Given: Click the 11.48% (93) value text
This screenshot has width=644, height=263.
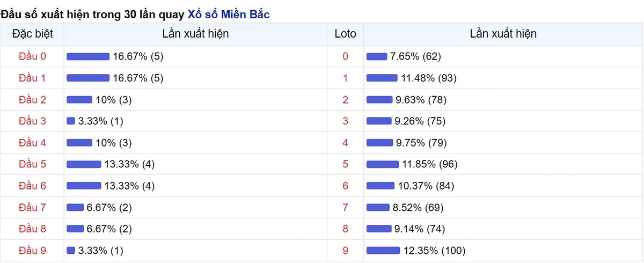Looking at the screenshot, I should (428, 78).
